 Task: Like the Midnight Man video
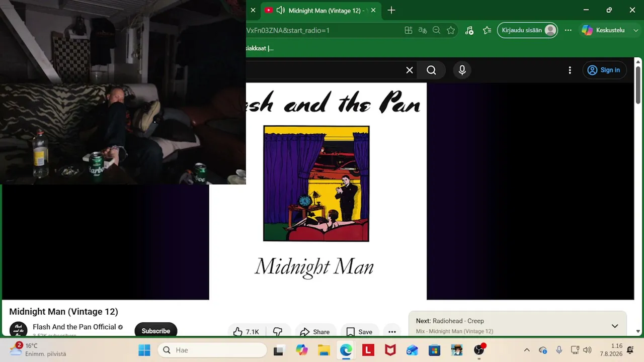pos(247,331)
